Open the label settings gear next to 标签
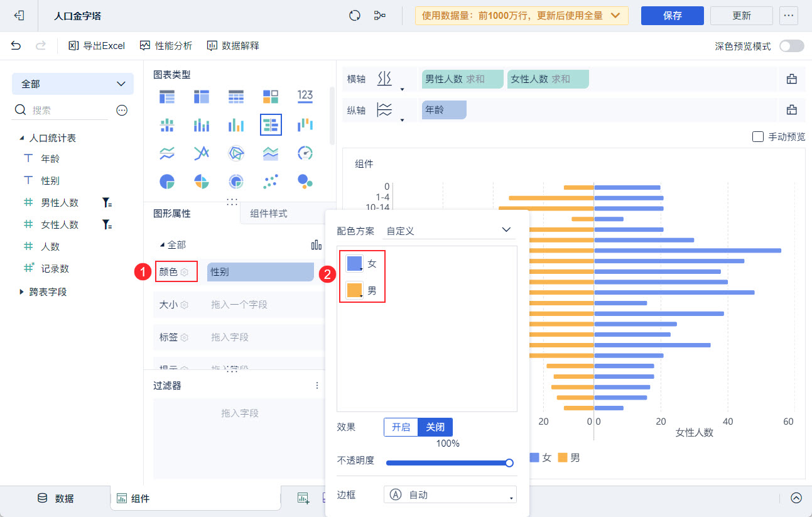 [x=185, y=337]
